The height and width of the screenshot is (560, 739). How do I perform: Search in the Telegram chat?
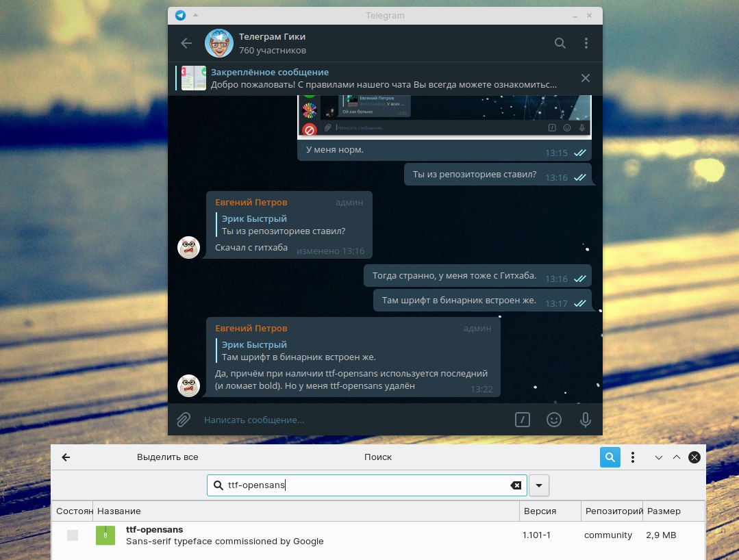pyautogui.click(x=560, y=43)
